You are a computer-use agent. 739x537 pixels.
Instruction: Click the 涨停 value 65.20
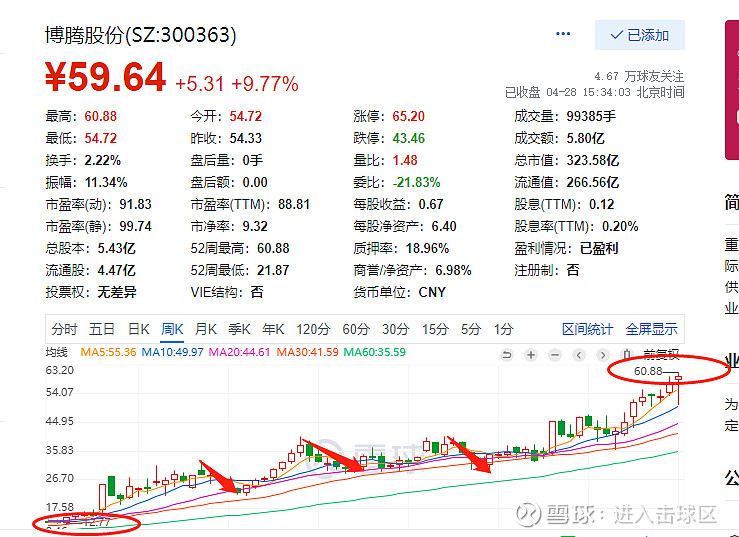click(409, 116)
